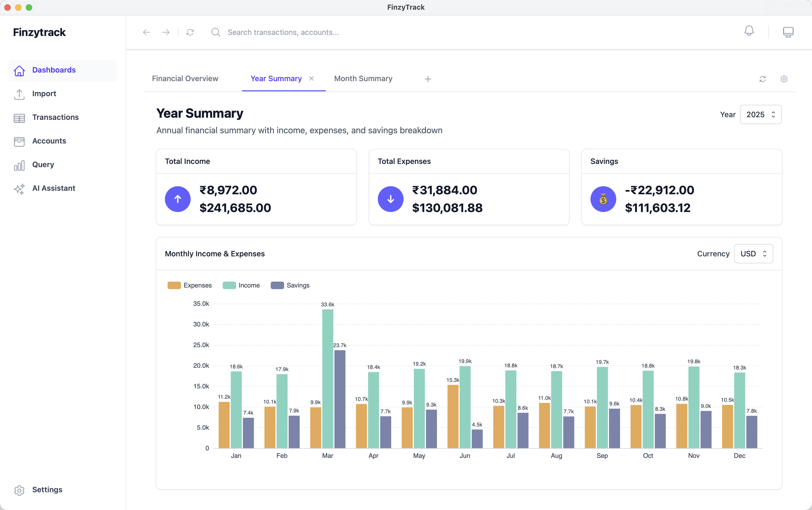Click the search magnifier icon

coord(216,33)
